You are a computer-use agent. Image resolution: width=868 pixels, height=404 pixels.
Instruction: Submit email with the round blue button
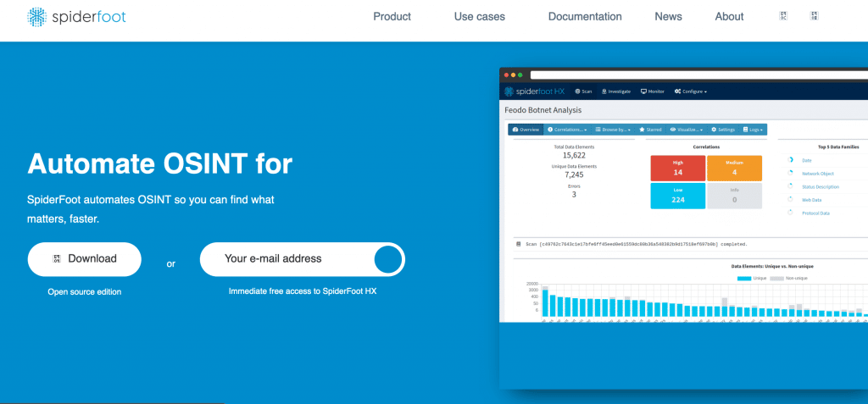388,259
